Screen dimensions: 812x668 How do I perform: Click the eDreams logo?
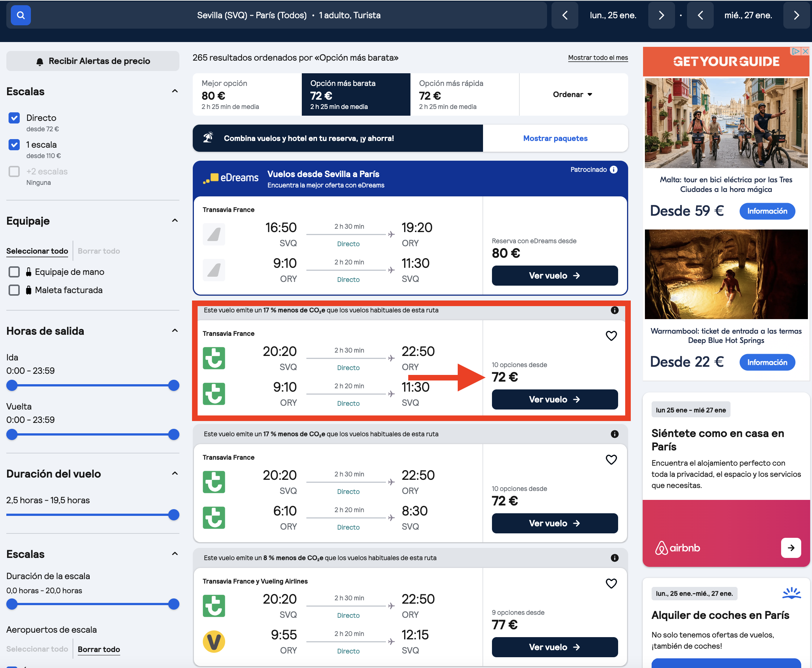(x=231, y=178)
